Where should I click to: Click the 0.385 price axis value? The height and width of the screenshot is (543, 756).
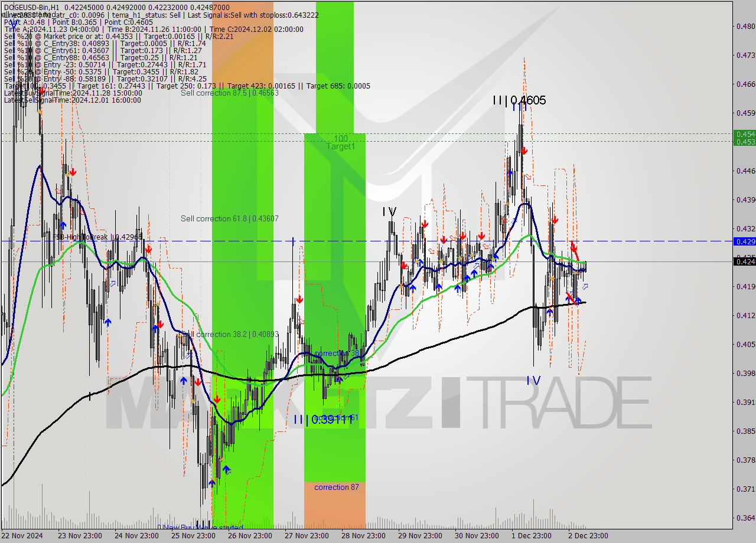(745, 431)
